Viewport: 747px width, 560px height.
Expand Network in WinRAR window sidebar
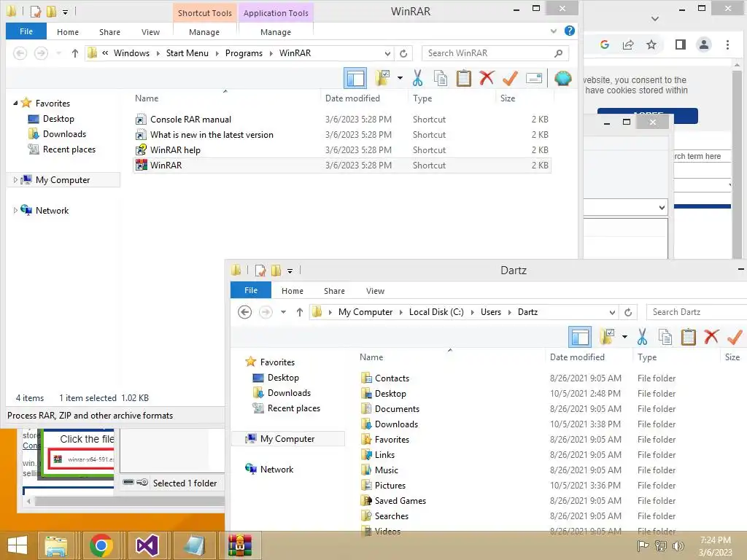15,211
